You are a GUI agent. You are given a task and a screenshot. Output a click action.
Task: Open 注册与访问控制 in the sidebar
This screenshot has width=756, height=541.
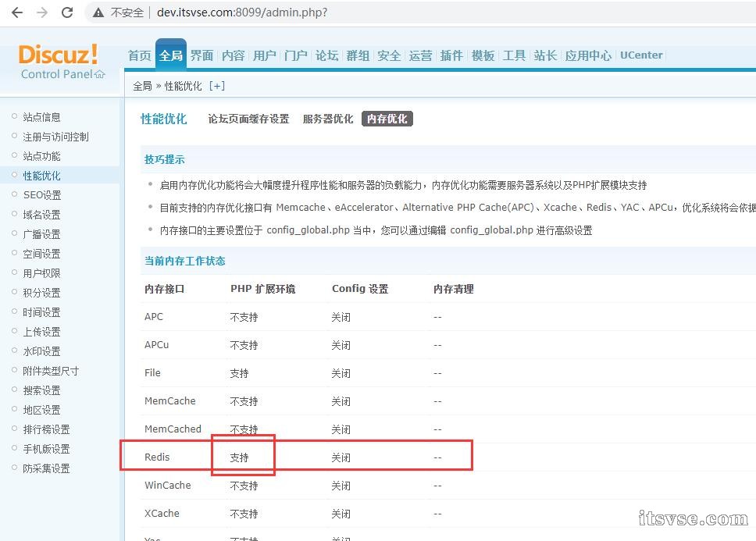pyautogui.click(x=55, y=137)
